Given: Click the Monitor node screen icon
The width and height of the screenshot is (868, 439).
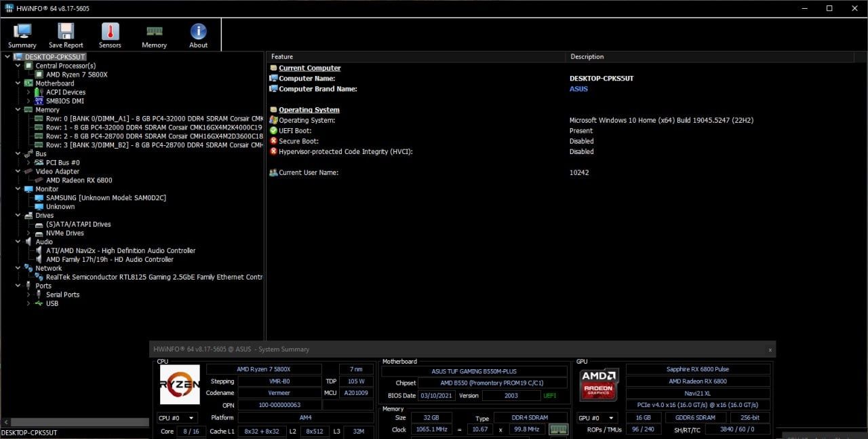Looking at the screenshot, I should pos(28,189).
